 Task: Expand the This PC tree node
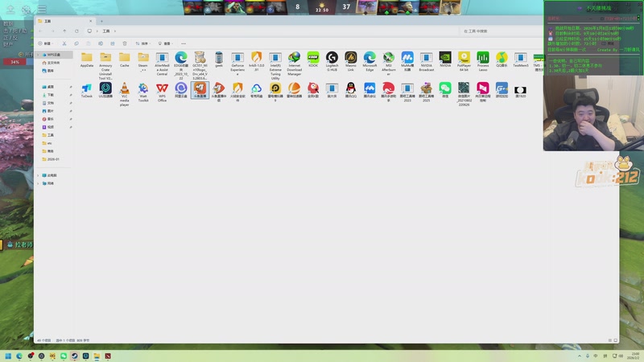tap(38, 175)
